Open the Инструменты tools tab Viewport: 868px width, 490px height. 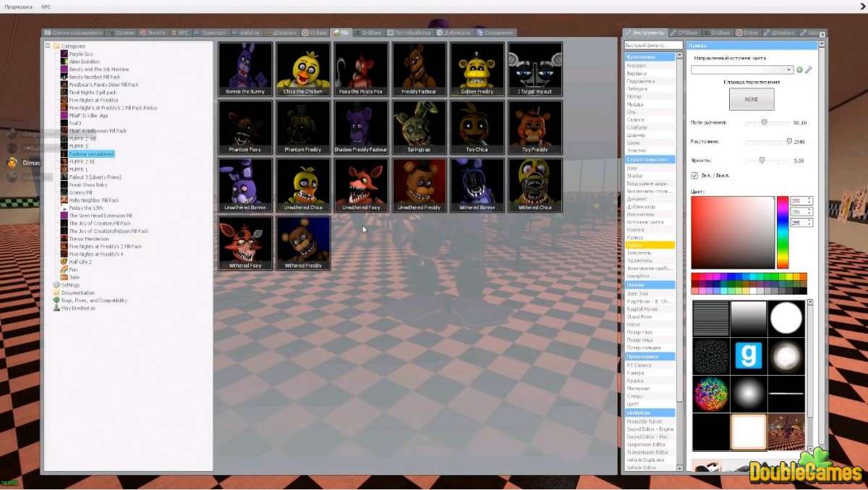645,33
